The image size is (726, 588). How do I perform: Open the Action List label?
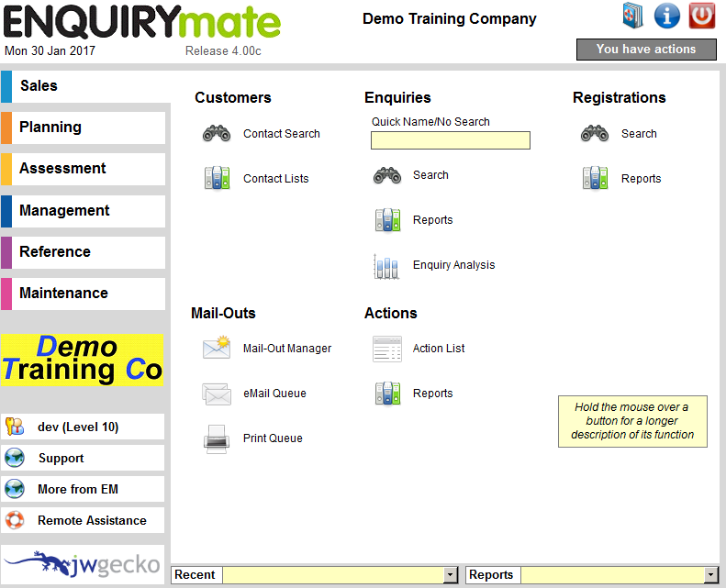pos(439,349)
